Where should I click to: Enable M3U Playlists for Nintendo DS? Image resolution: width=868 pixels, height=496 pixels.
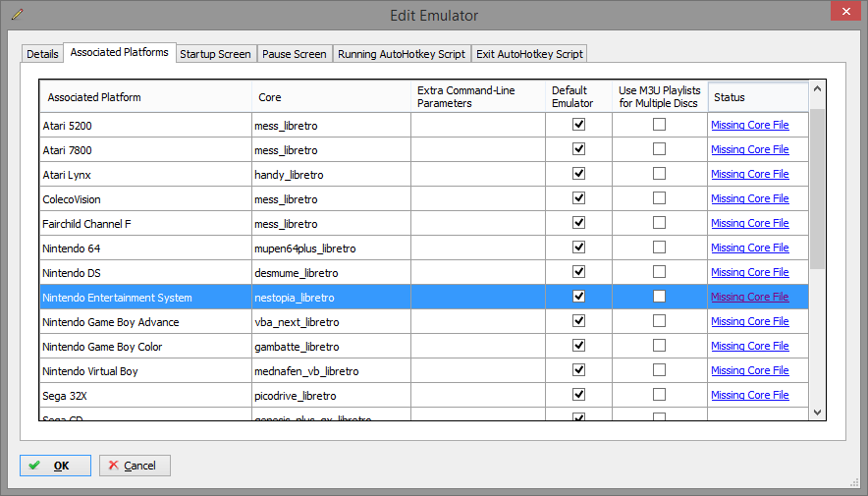[659, 272]
